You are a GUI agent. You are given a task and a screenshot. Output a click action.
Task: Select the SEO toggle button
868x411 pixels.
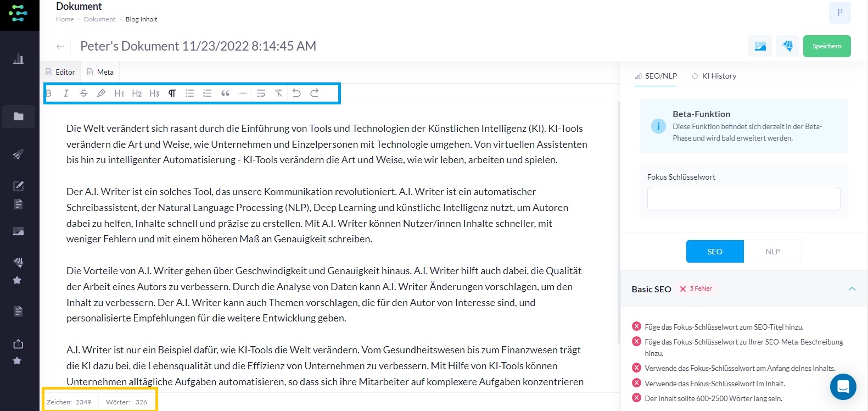715,252
